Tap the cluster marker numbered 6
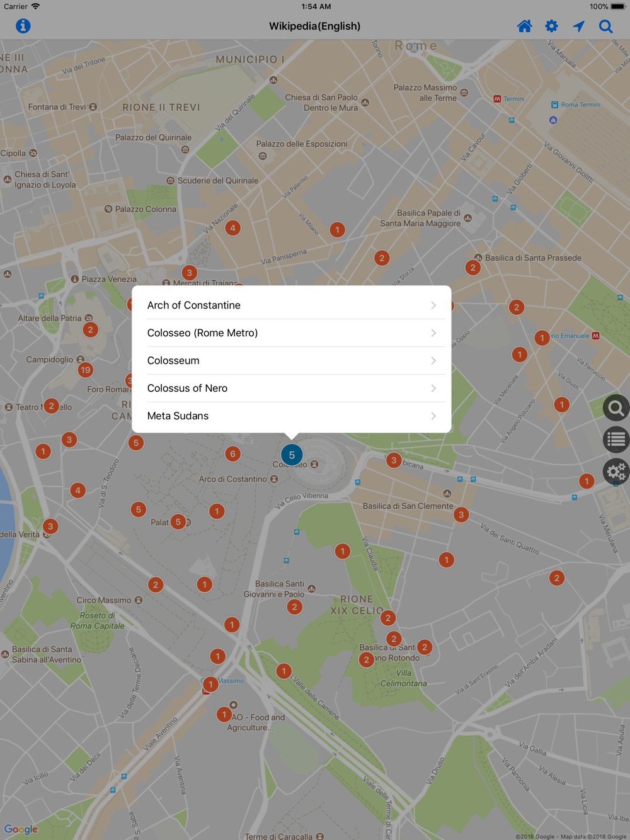This screenshot has width=630, height=840. 232,453
